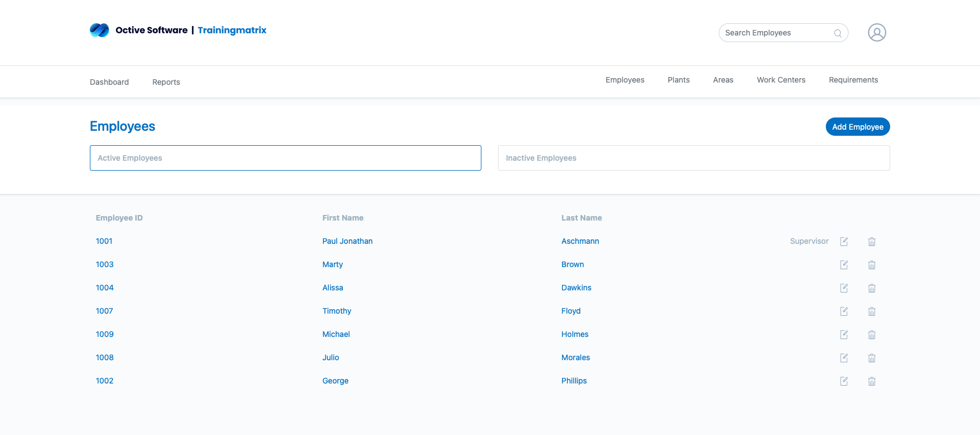The width and height of the screenshot is (980, 435).
Task: Open employee ID 1004 link
Action: tap(104, 288)
